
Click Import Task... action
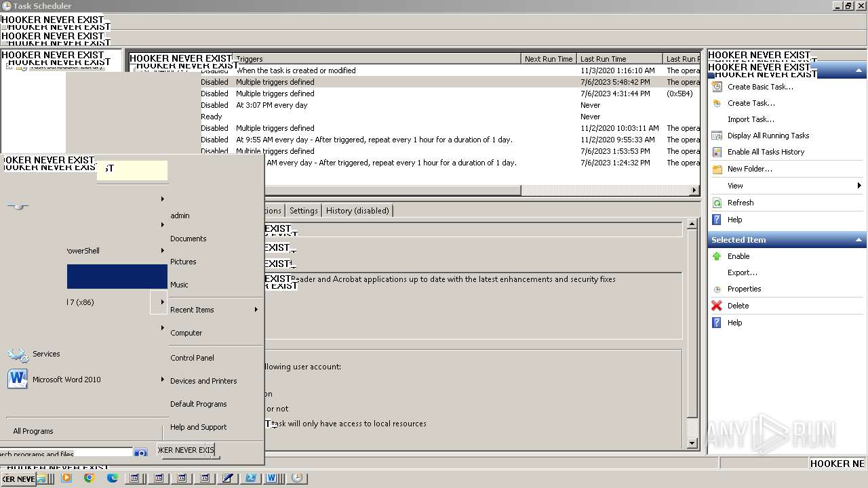[751, 119]
